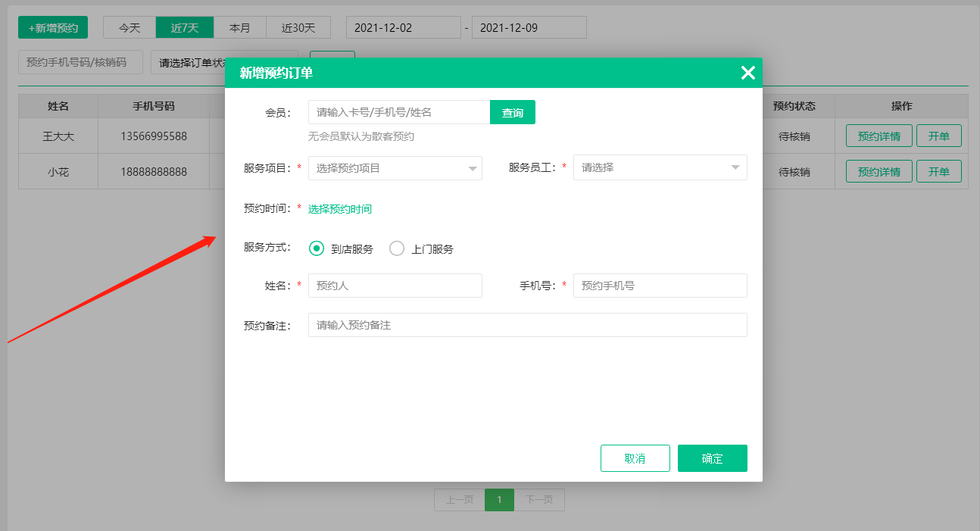Focus the 预约备注 input field
Image resolution: width=980 pixels, height=531 pixels.
528,325
